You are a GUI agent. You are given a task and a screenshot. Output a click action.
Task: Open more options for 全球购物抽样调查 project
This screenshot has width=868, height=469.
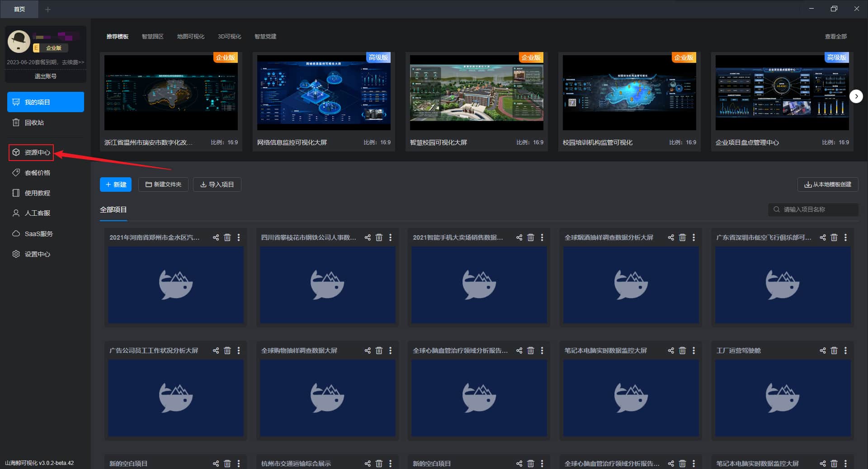391,351
